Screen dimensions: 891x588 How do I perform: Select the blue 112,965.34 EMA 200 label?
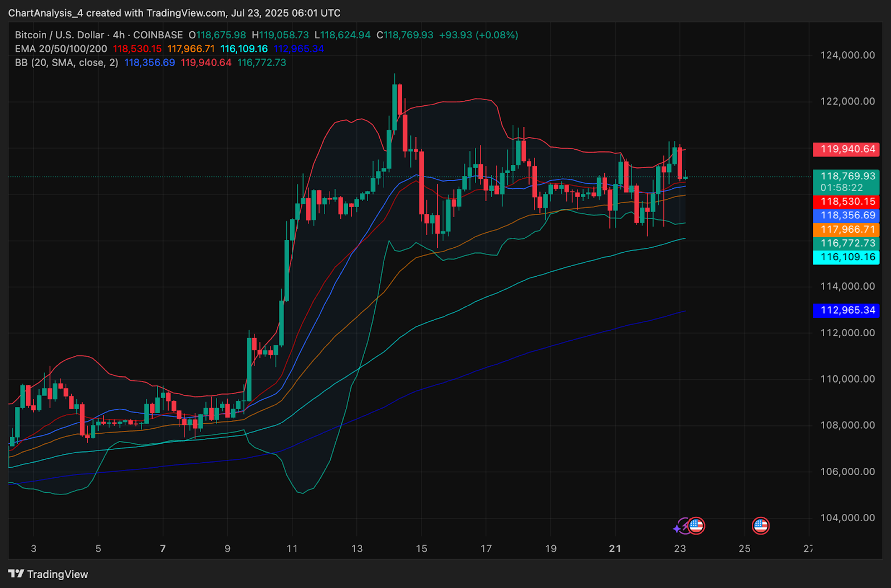846,310
